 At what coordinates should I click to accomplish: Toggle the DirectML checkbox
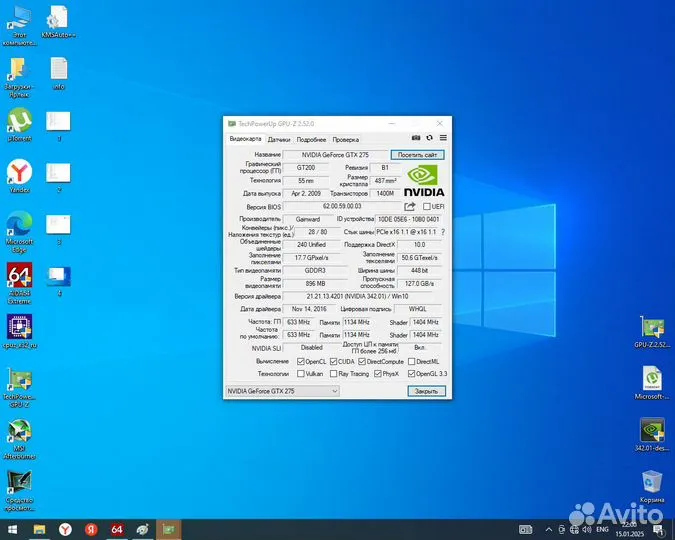pos(412,362)
